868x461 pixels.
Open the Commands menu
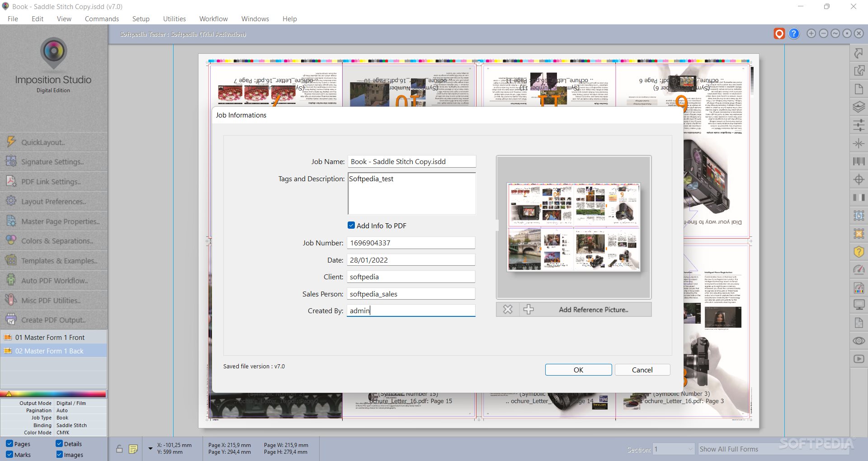coord(102,19)
